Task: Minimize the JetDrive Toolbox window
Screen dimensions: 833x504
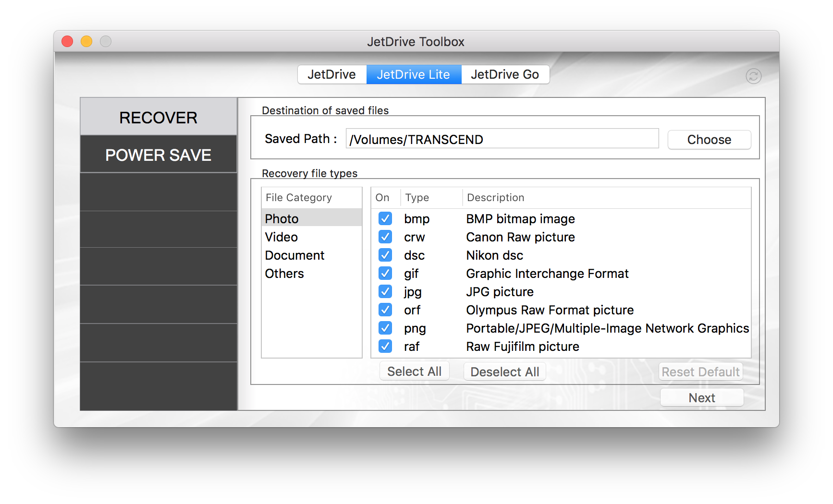Action: (86, 41)
